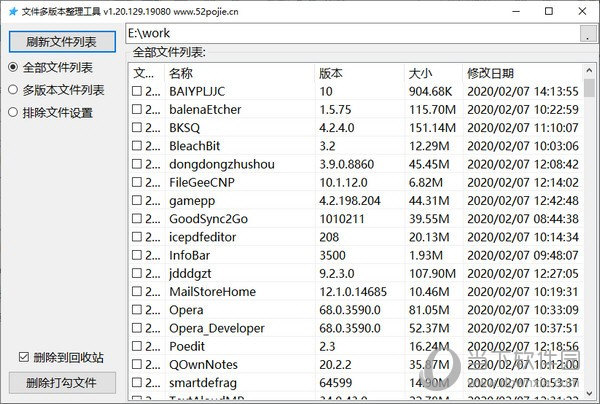Check the Opera_Developer row checkbox
This screenshot has height=404, width=600.
137,328
